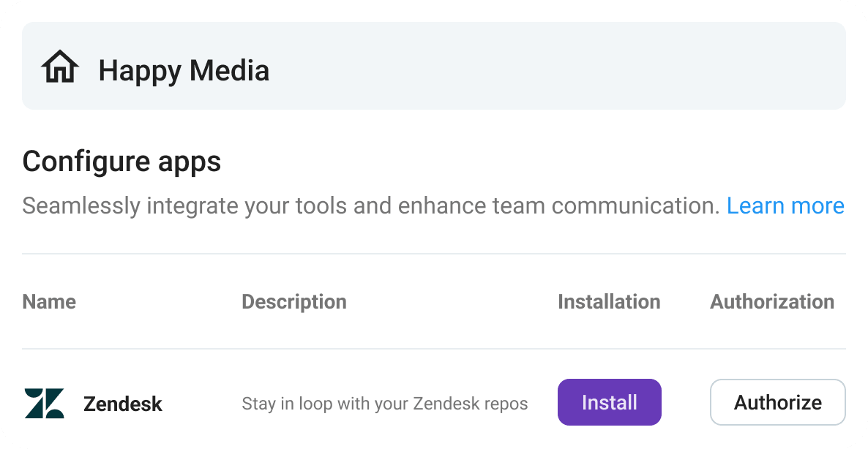Screen dimensions: 868x449
Task: Click the Configure apps heading
Action: point(121,161)
